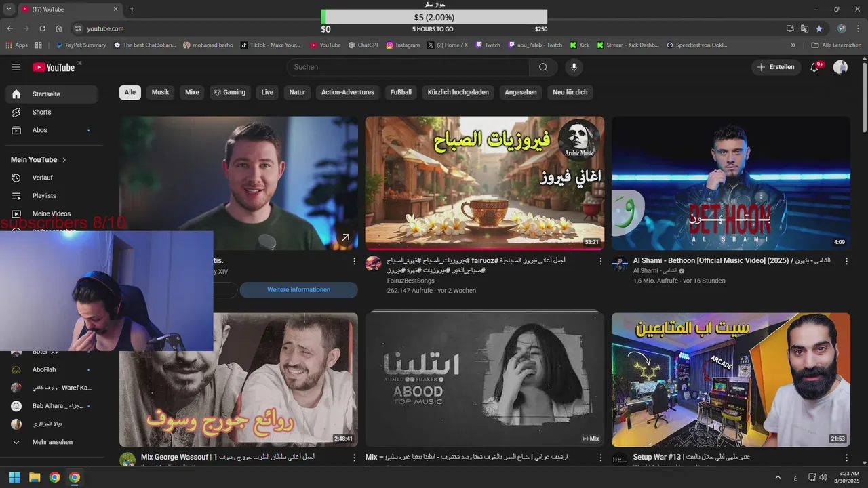Open AboFlah subscription channel
This screenshot has height=488, width=868.
52,370
